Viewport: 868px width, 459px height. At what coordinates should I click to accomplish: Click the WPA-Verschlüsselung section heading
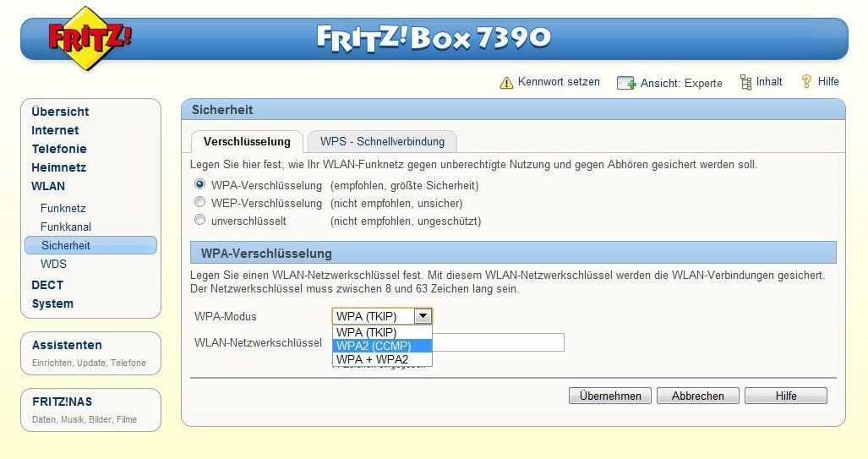[266, 254]
